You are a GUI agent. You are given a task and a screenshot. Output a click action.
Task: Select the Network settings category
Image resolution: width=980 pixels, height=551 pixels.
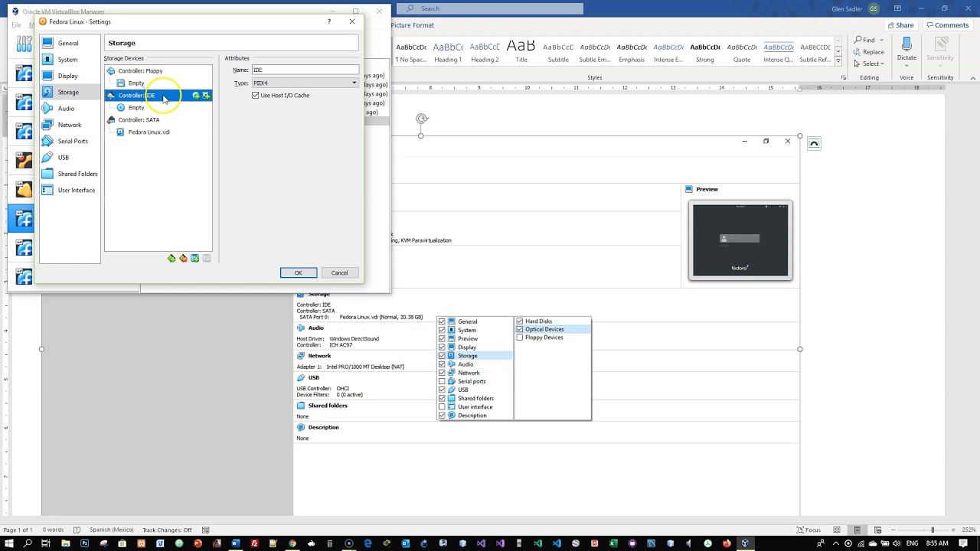tap(70, 125)
